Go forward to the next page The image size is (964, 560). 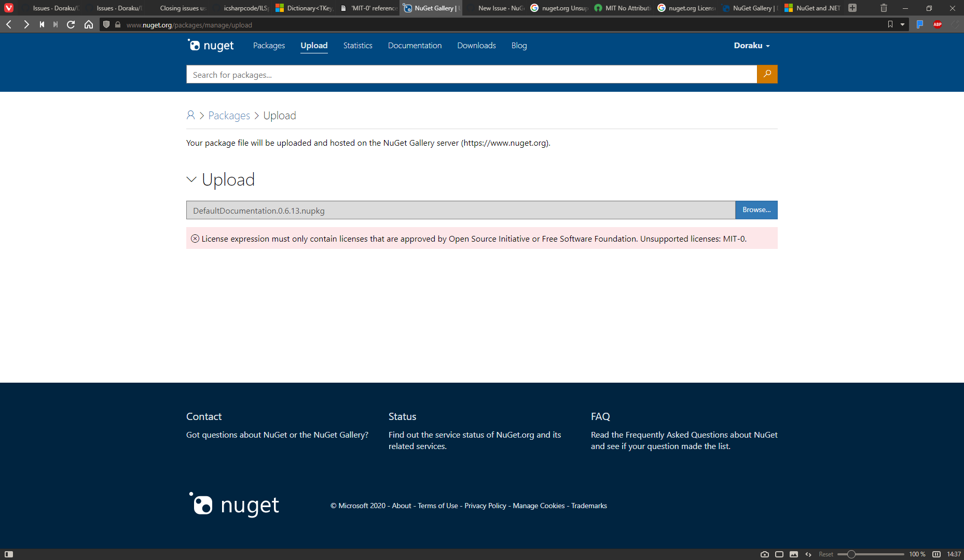click(26, 24)
